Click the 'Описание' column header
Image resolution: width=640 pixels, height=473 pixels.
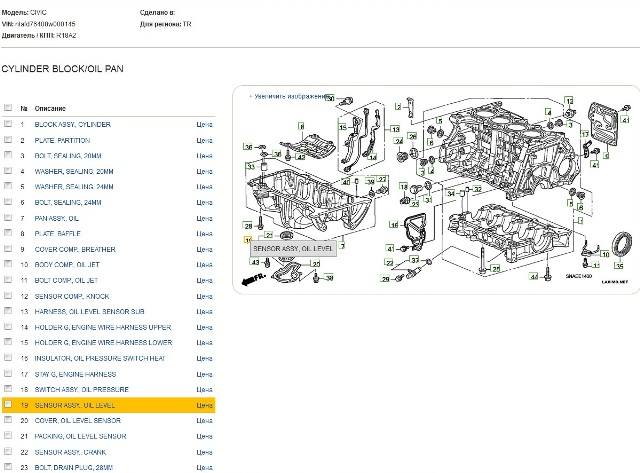(50, 109)
